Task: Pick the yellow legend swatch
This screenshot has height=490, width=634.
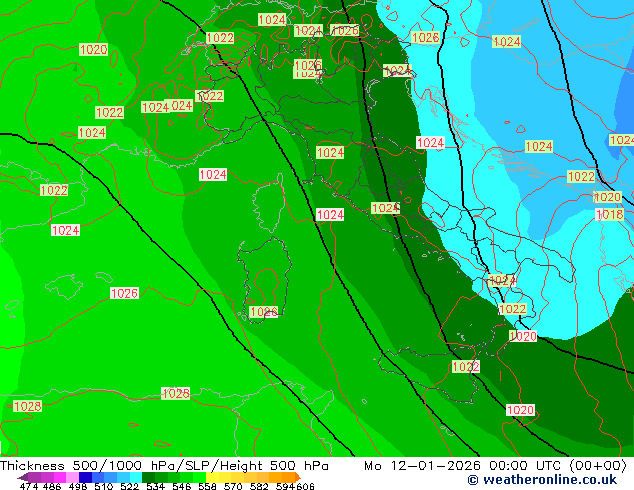Action: pos(212,477)
